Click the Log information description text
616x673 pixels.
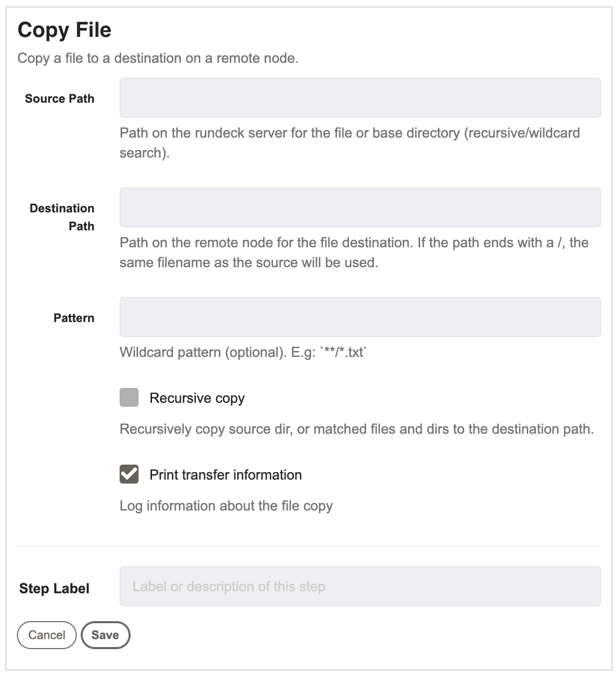click(226, 505)
